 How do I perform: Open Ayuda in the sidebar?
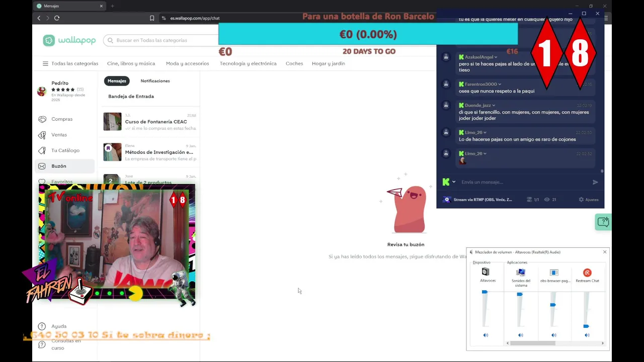[59, 326]
